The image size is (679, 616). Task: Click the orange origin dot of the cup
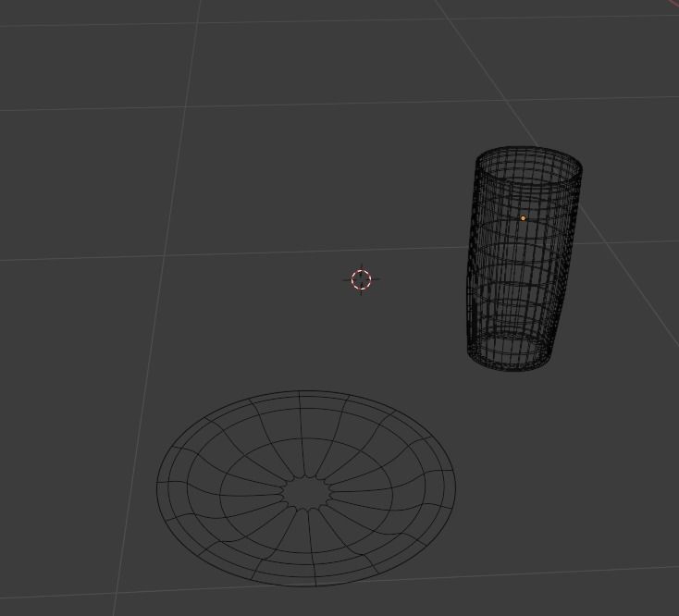click(x=523, y=218)
